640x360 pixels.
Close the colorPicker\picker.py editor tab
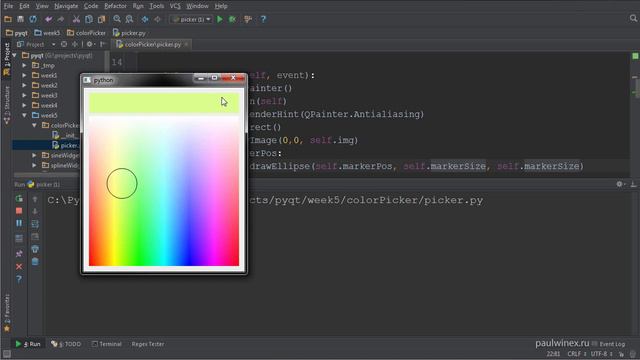coord(186,44)
